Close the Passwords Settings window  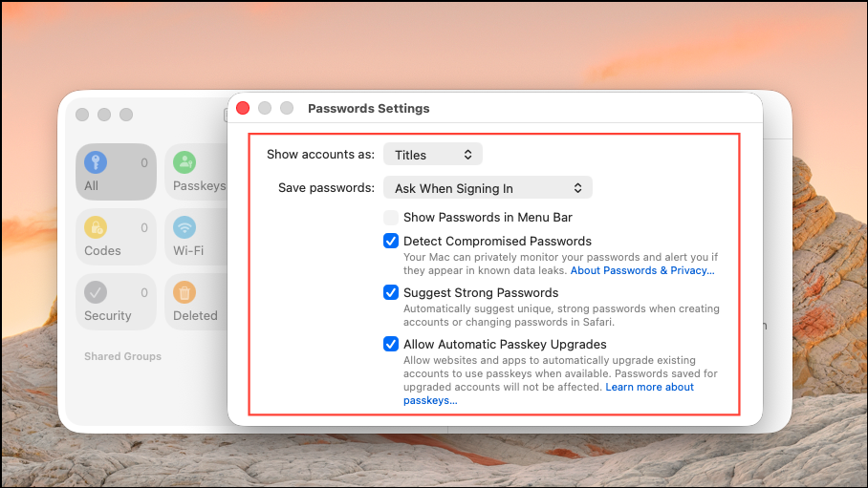(x=243, y=108)
